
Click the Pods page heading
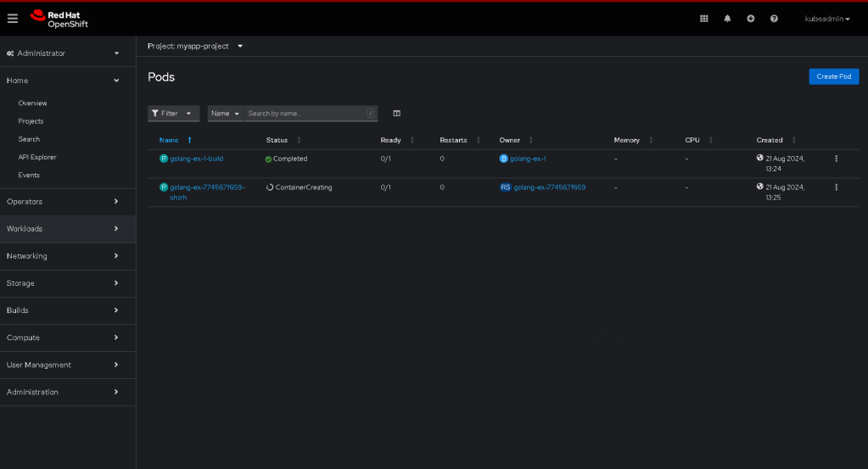[161, 77]
